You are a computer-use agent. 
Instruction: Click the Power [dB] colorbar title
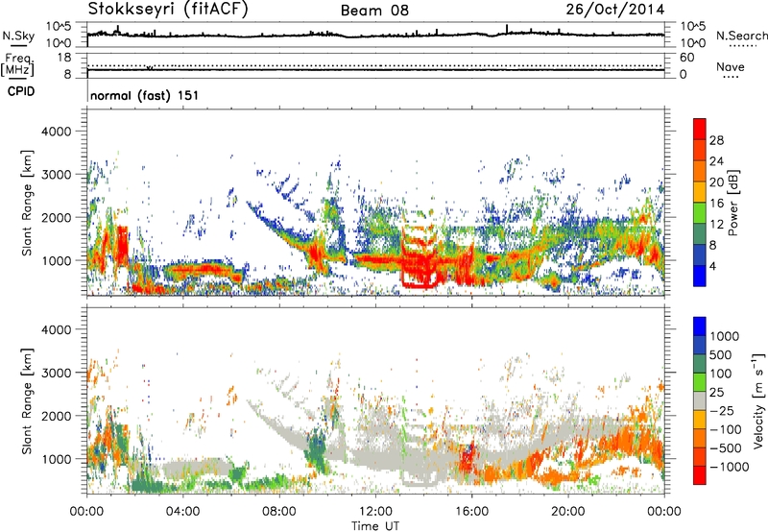pos(732,203)
